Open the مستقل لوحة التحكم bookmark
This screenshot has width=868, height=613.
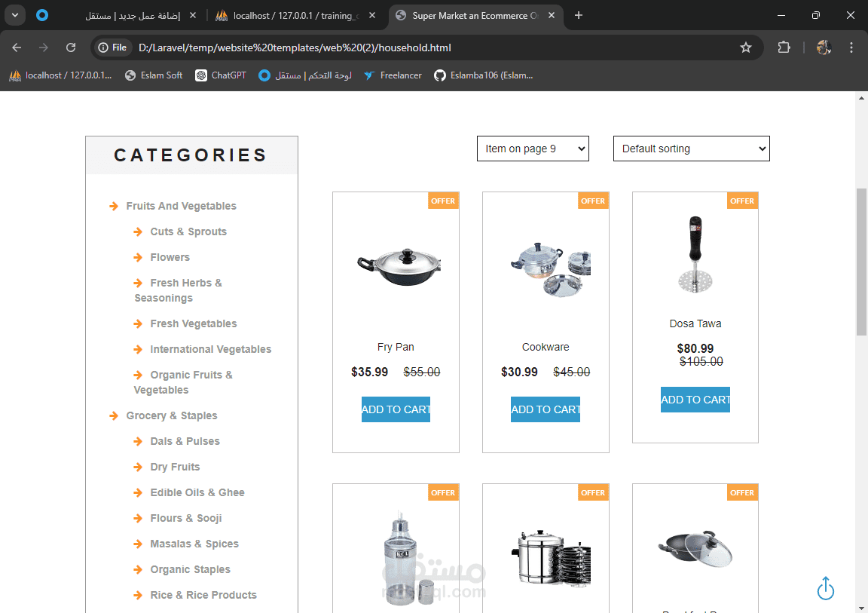coord(305,75)
